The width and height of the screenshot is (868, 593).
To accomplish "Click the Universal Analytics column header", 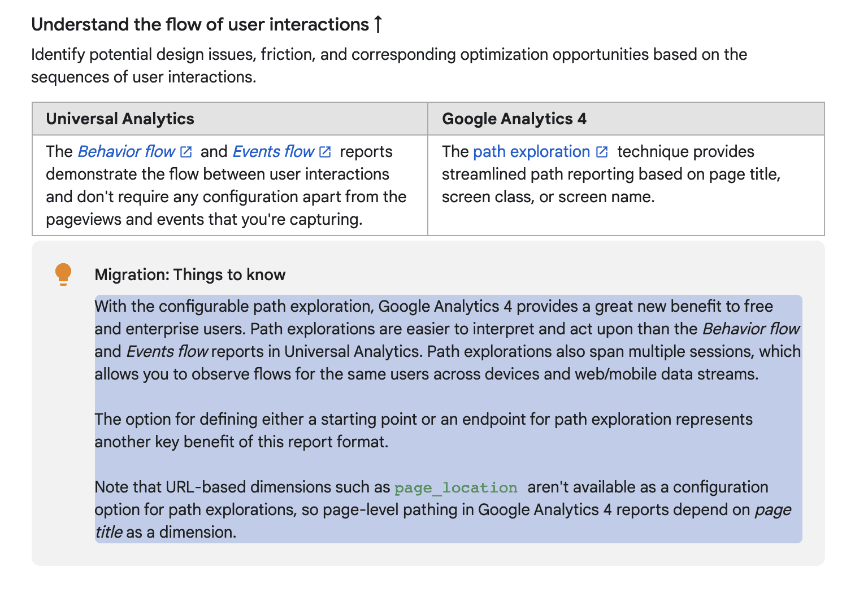I will pos(120,119).
